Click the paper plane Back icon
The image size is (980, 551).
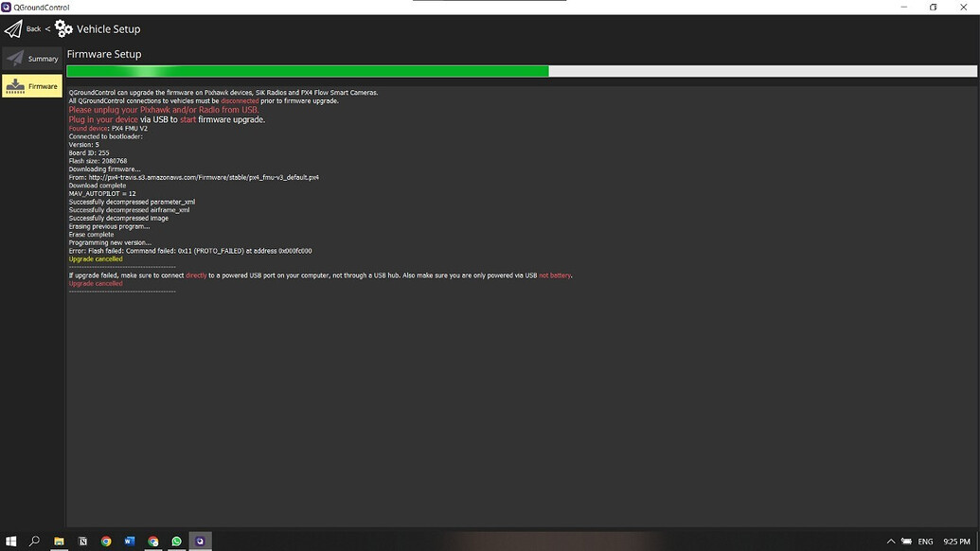click(x=13, y=28)
